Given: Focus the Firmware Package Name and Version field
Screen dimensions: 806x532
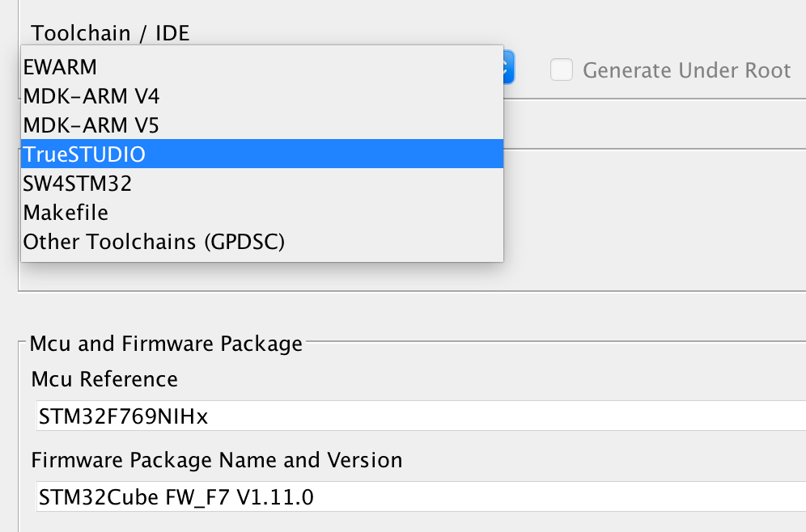Looking at the screenshot, I should [421, 496].
